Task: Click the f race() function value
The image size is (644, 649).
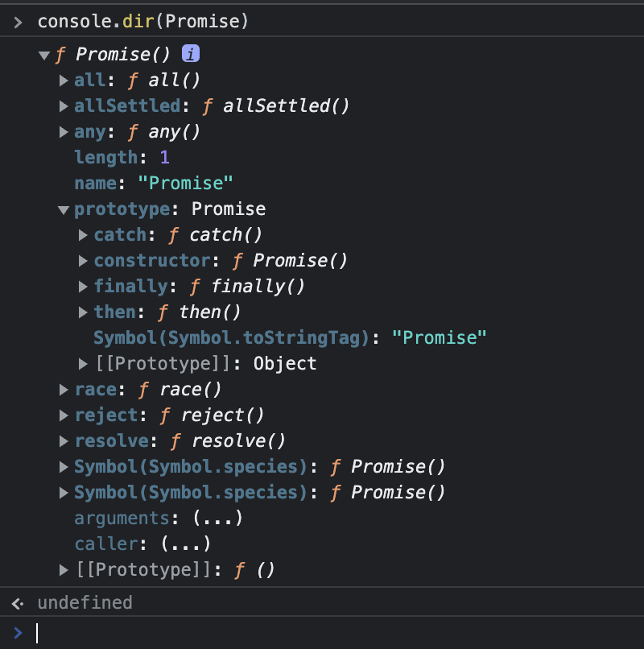Action: click(x=180, y=390)
